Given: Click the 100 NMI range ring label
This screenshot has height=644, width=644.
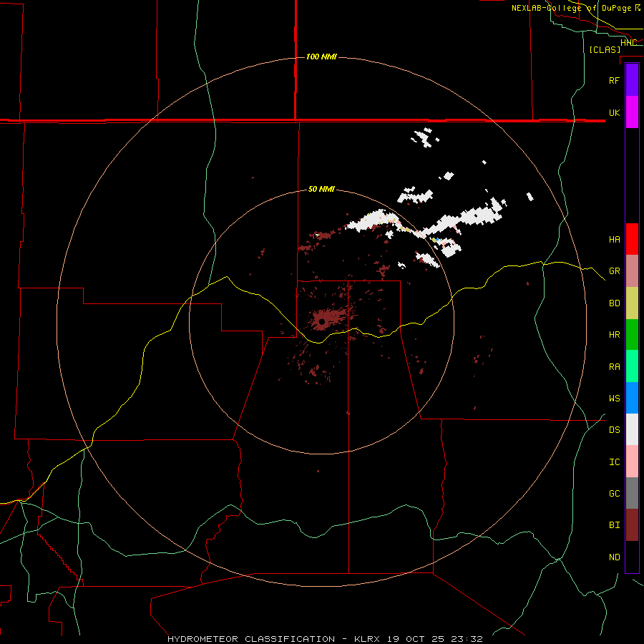Looking at the screenshot, I should click(x=321, y=57).
